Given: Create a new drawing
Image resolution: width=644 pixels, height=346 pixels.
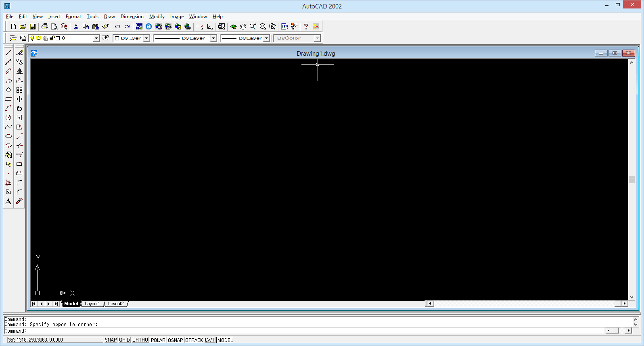Looking at the screenshot, I should 13,27.
